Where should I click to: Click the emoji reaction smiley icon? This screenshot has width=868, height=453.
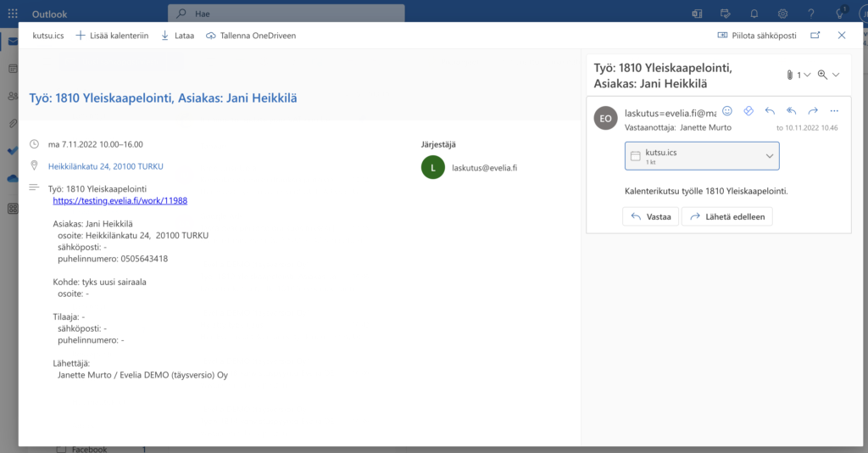click(x=726, y=111)
